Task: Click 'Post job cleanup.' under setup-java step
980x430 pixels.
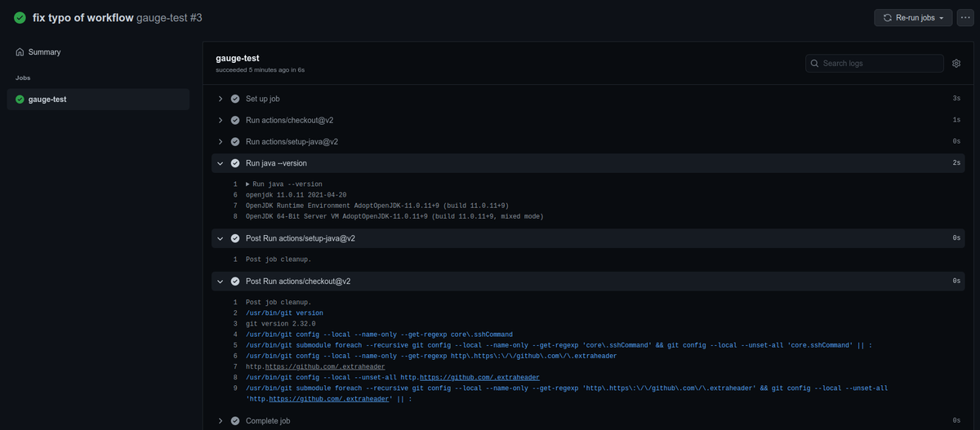Action: pyautogui.click(x=278, y=259)
